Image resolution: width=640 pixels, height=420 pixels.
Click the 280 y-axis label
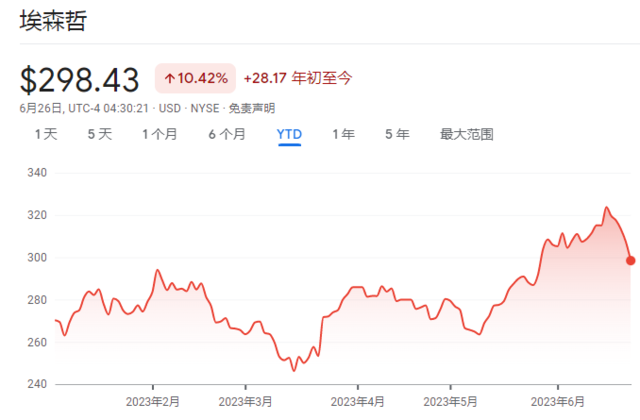pos(37,300)
